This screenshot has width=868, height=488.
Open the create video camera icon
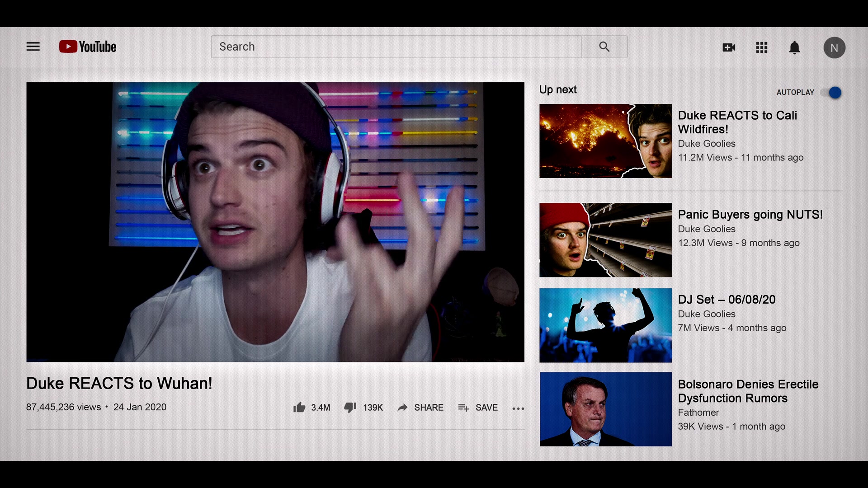click(729, 47)
